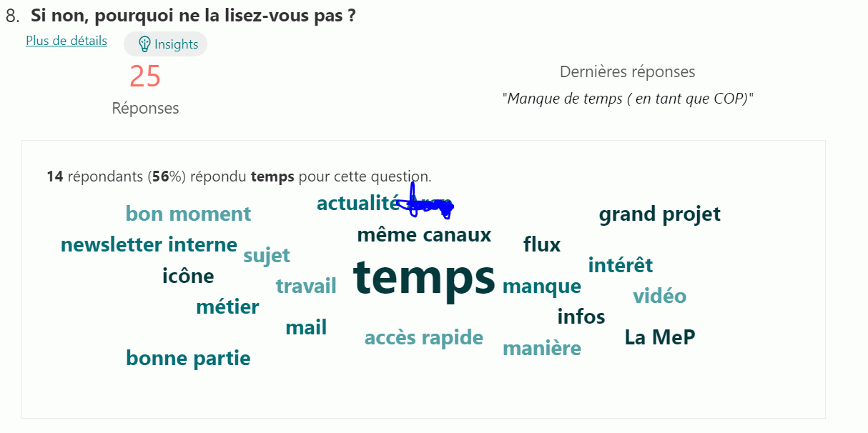Click bon moment in word cloud
This screenshot has height=433, width=868.
(x=188, y=214)
